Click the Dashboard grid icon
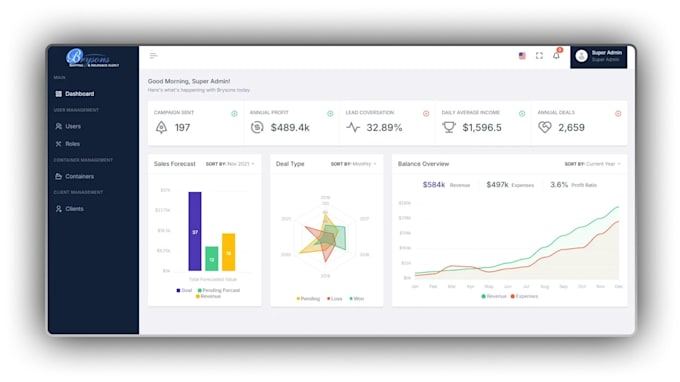Viewport: 680px width, 382px height. point(59,94)
